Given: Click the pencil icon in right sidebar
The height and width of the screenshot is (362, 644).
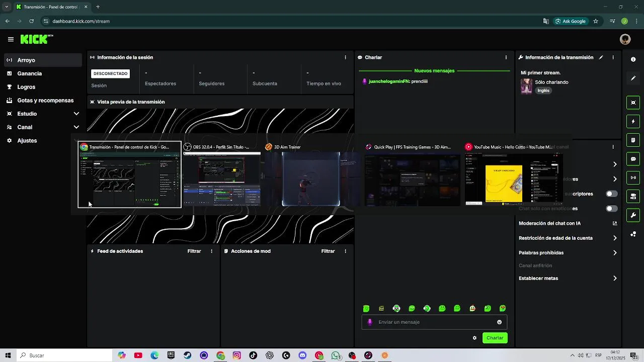Looking at the screenshot, I should (x=633, y=78).
